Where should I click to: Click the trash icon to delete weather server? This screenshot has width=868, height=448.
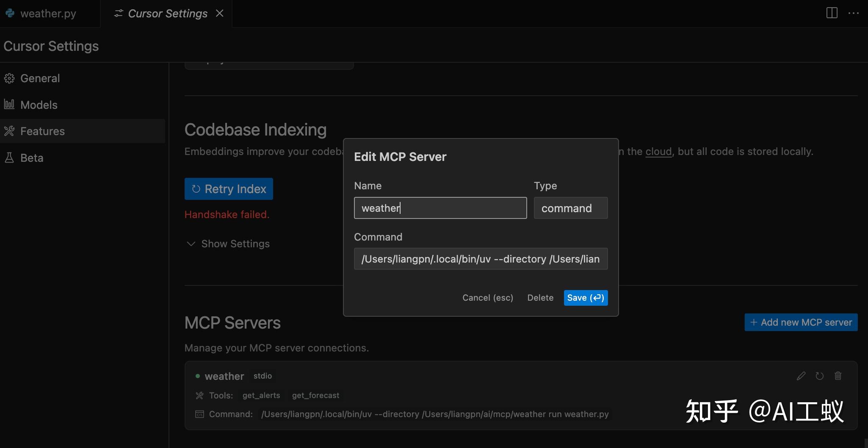838,376
